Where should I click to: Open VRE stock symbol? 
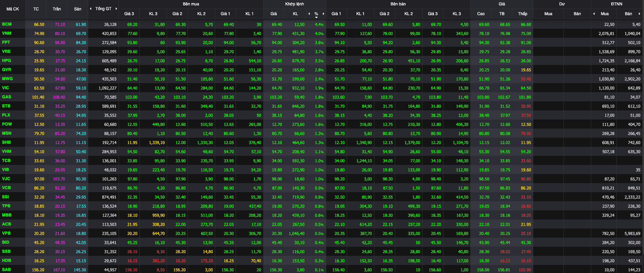pyautogui.click(x=6, y=52)
